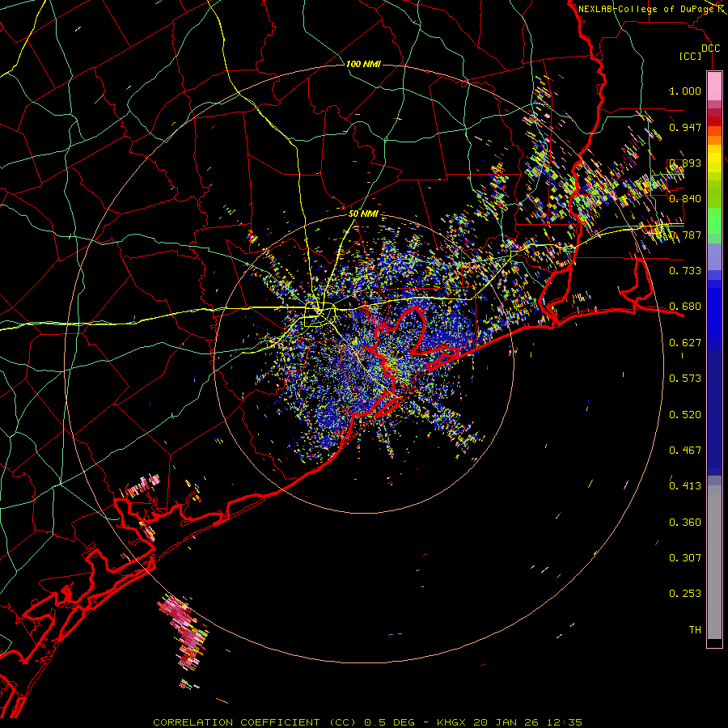Pick the lavender color bar segment near 0.733

[x=714, y=256]
